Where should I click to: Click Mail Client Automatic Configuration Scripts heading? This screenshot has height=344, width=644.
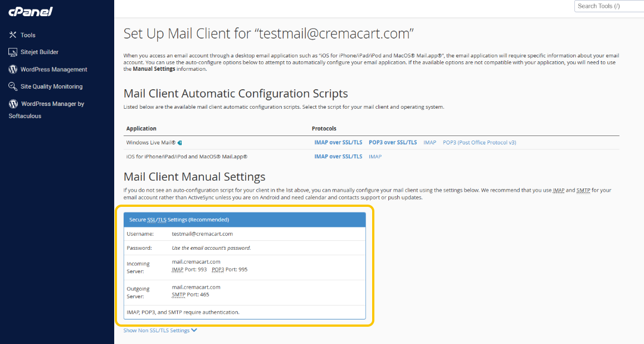[x=236, y=94]
